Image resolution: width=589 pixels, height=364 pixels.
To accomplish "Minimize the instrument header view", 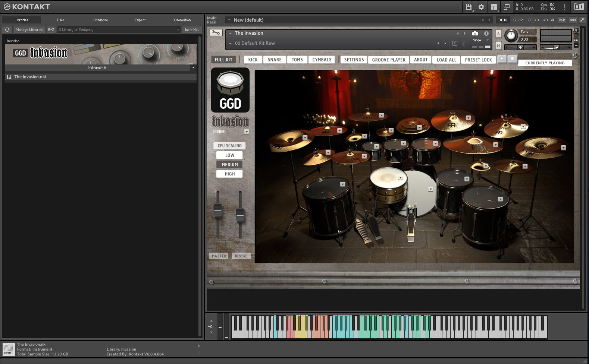I will tap(576, 35).
